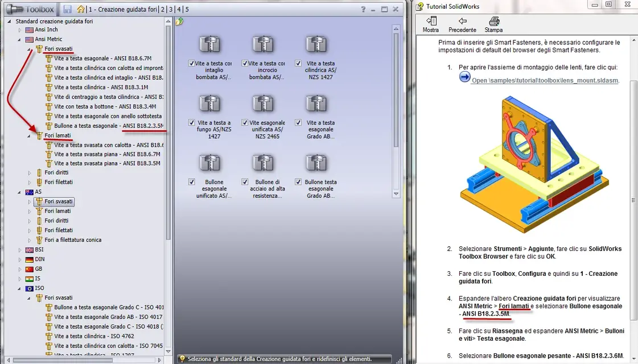
Task: Select Vite a testa con incrocio bombata thumbnail
Action: [263, 44]
